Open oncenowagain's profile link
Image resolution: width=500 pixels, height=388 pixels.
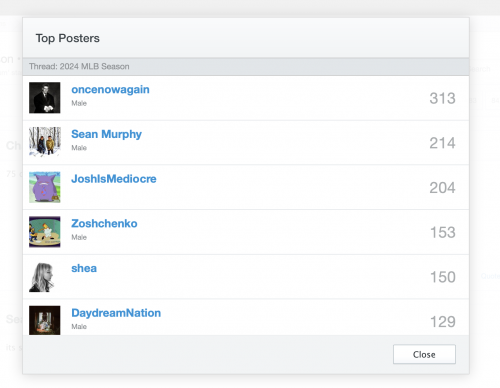click(110, 90)
